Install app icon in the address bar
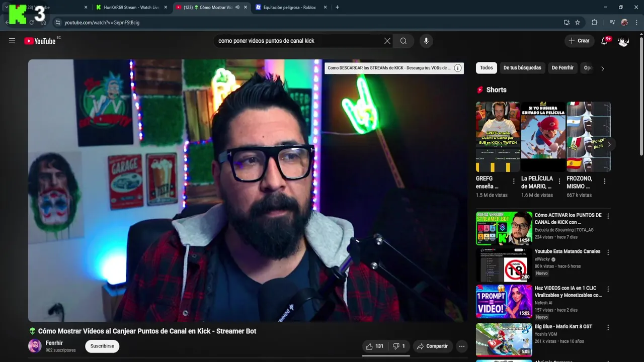The width and height of the screenshot is (644, 362). click(567, 23)
